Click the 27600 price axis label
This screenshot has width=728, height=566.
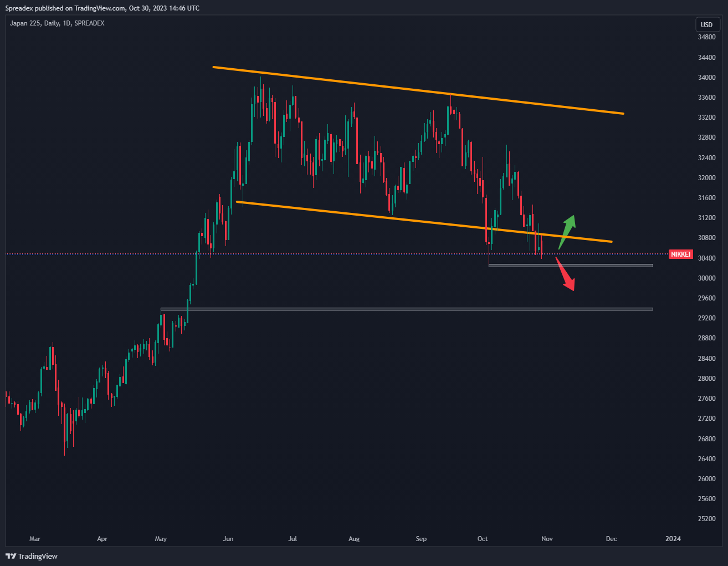tap(707, 399)
